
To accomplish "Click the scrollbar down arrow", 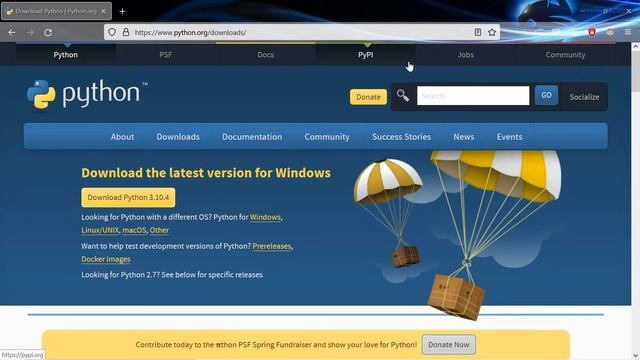I will tap(636, 356).
